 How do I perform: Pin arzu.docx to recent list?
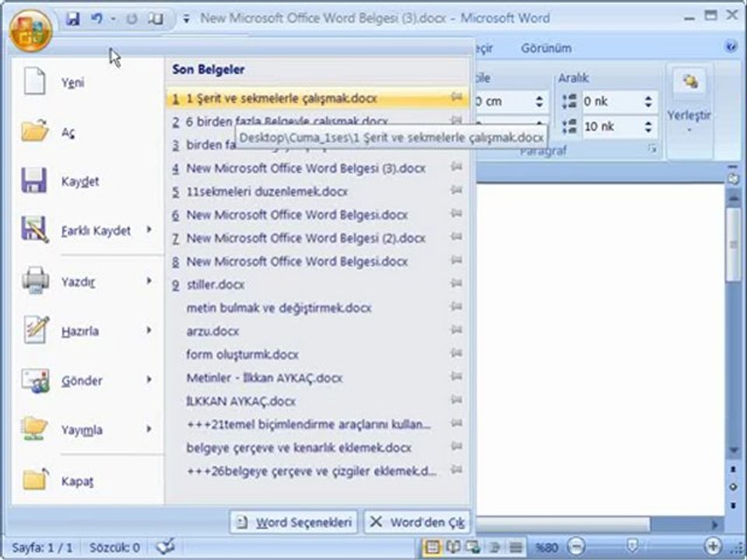coord(457,330)
